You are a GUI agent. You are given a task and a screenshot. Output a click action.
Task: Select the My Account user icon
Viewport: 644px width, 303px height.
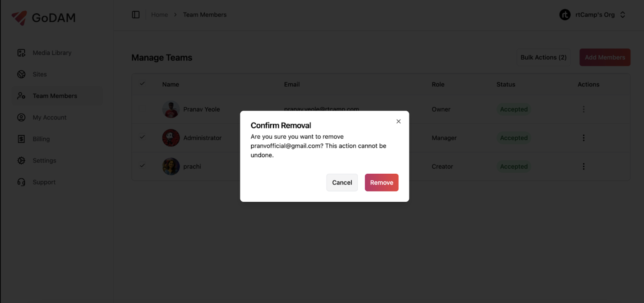pos(21,117)
